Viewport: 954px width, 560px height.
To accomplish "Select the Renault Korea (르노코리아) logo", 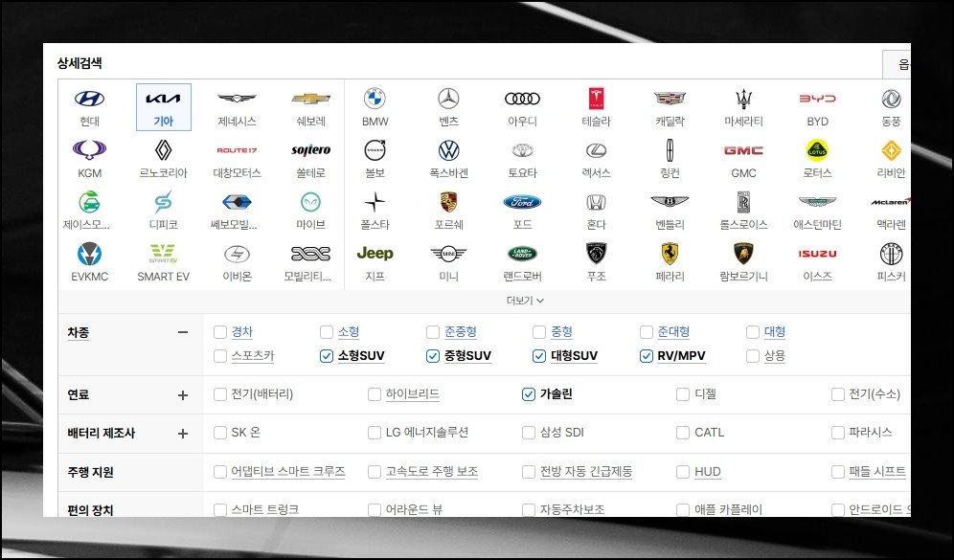I will click(163, 150).
